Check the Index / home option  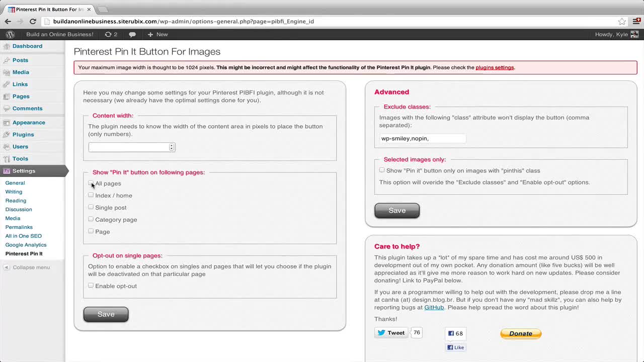click(91, 195)
